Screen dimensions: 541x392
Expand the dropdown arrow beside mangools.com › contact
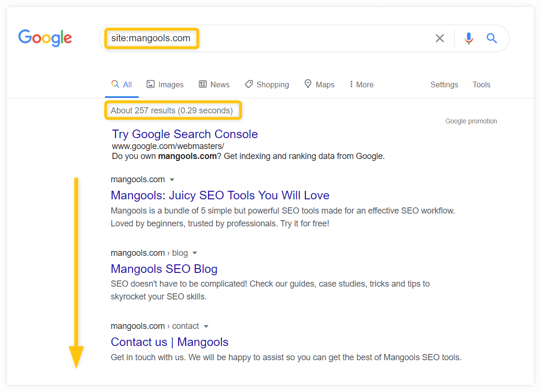(206, 327)
